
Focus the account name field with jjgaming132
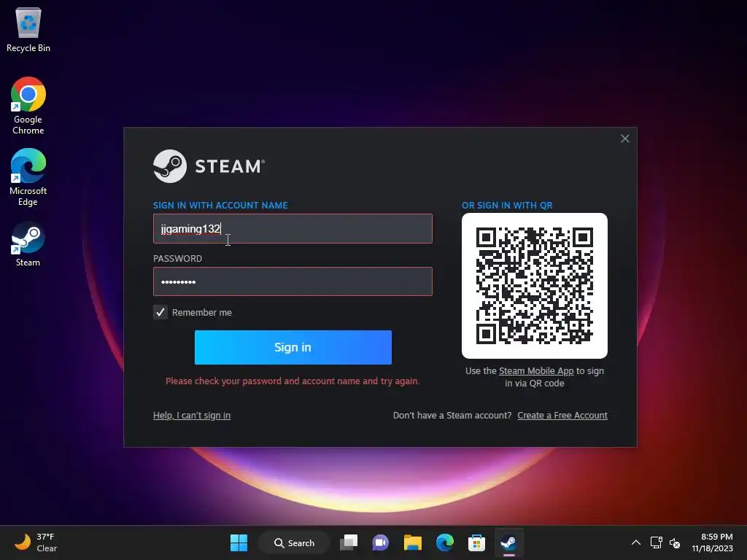pos(293,228)
